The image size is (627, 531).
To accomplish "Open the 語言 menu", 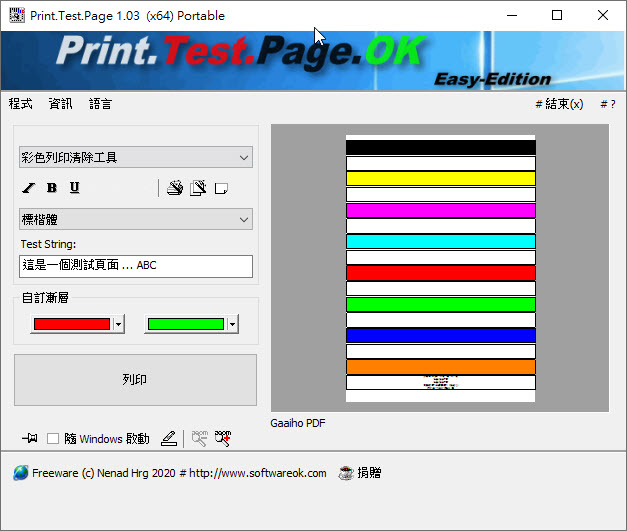I will [x=100, y=104].
